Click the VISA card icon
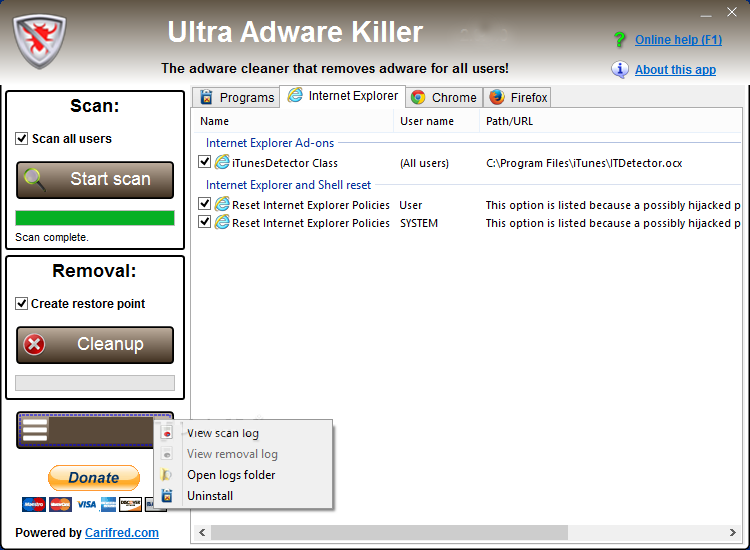Viewport: 750px width, 550px height. [87, 505]
